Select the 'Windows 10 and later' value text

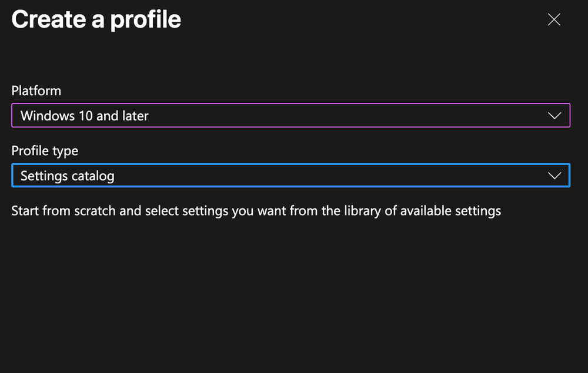84,116
